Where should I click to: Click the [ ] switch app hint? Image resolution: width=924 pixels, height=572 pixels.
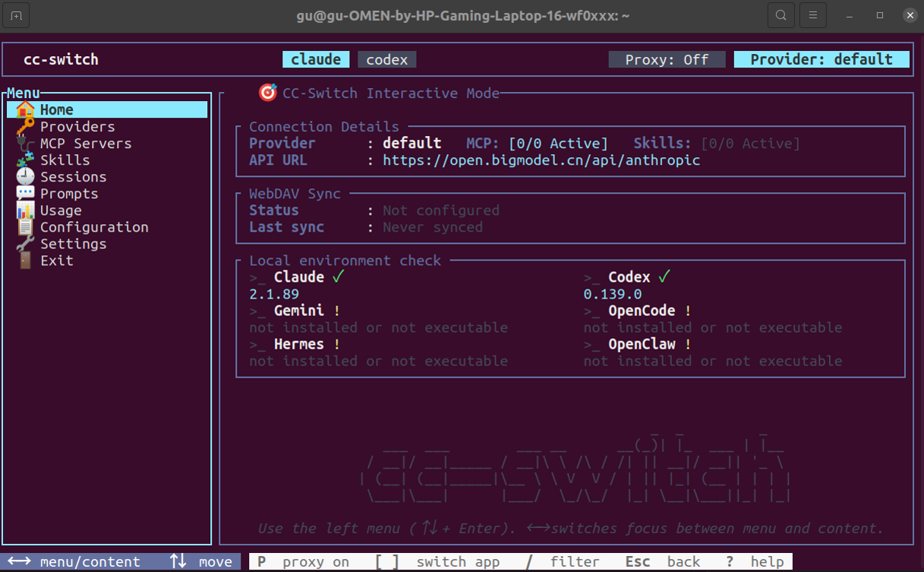[437, 562]
